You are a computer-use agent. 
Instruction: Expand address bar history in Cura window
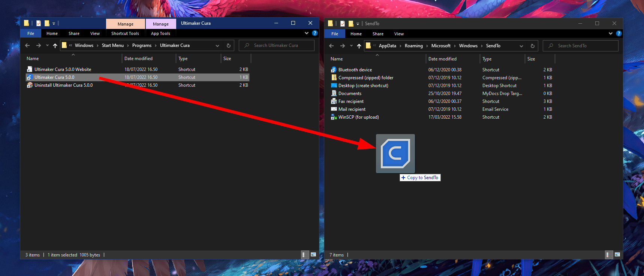[x=217, y=45]
